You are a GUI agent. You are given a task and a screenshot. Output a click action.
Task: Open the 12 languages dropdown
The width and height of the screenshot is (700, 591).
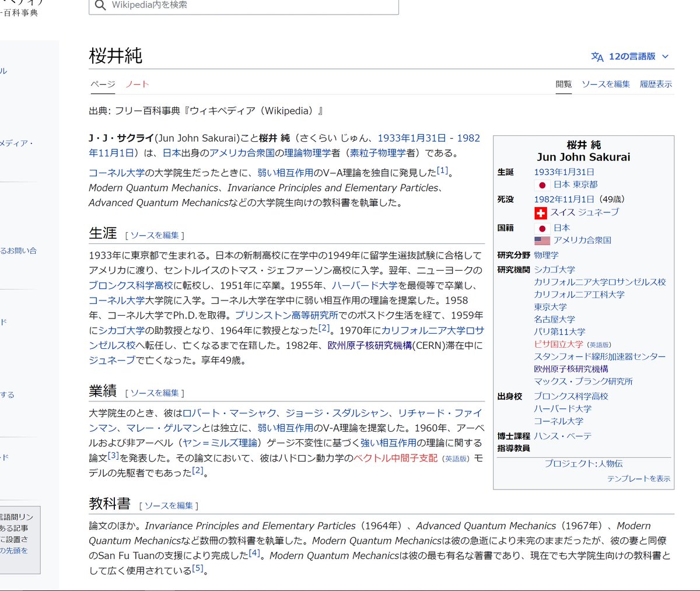(x=630, y=57)
